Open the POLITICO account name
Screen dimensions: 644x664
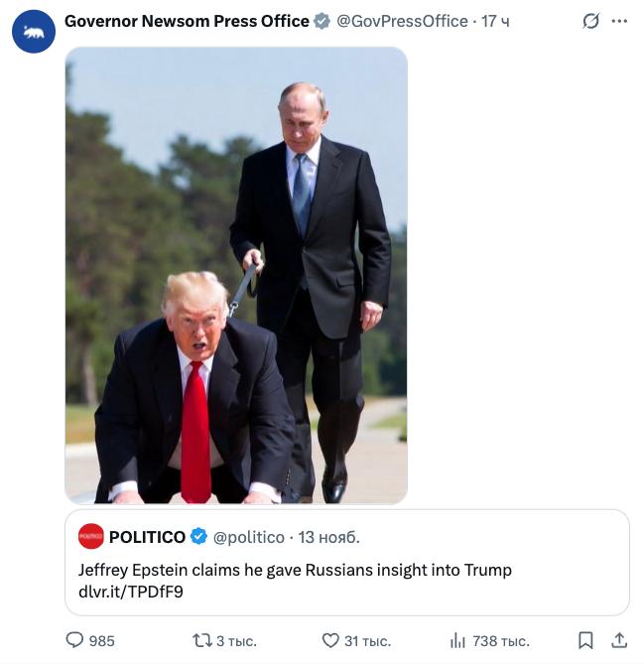pos(147,537)
